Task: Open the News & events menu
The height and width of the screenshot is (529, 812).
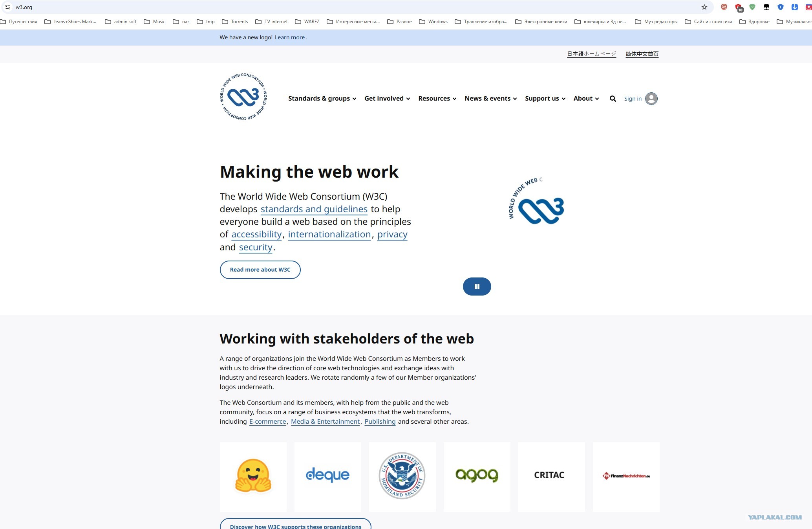Action: tap(490, 99)
